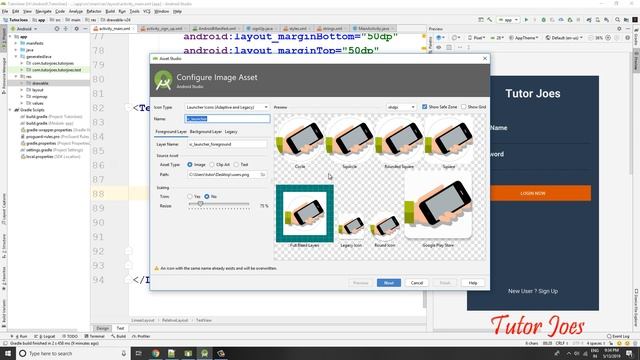Open the Build menu

pos(110,11)
